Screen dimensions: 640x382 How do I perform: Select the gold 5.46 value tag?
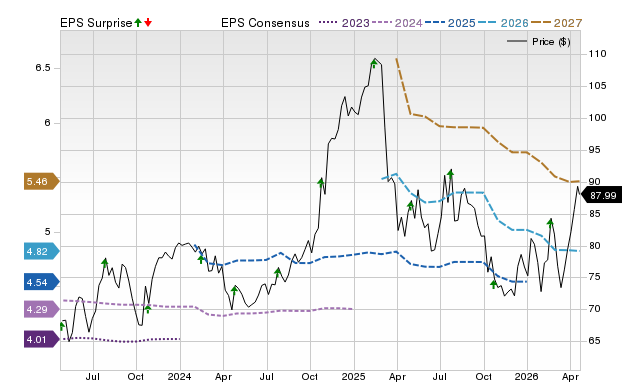coord(42,182)
